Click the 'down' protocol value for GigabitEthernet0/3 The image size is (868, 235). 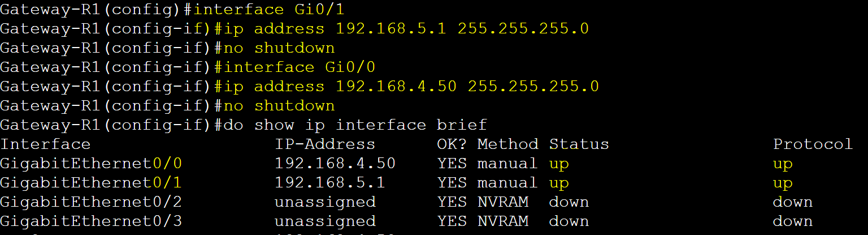pyautogui.click(x=792, y=221)
